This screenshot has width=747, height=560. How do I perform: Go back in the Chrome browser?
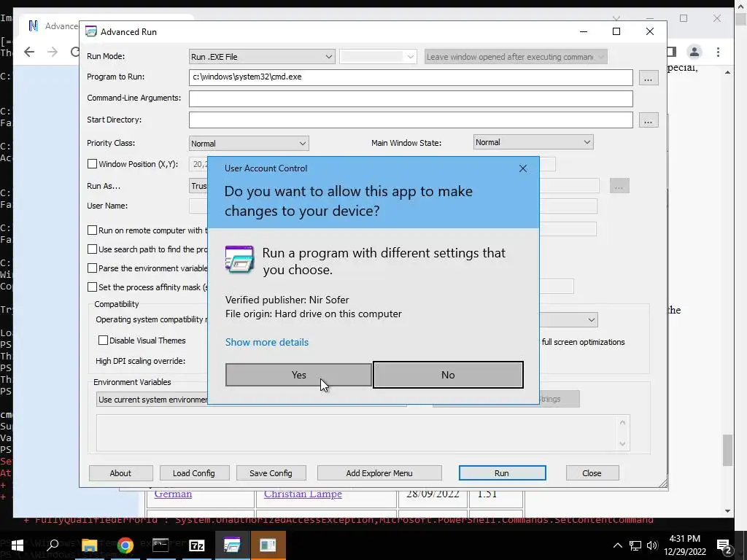coord(29,52)
